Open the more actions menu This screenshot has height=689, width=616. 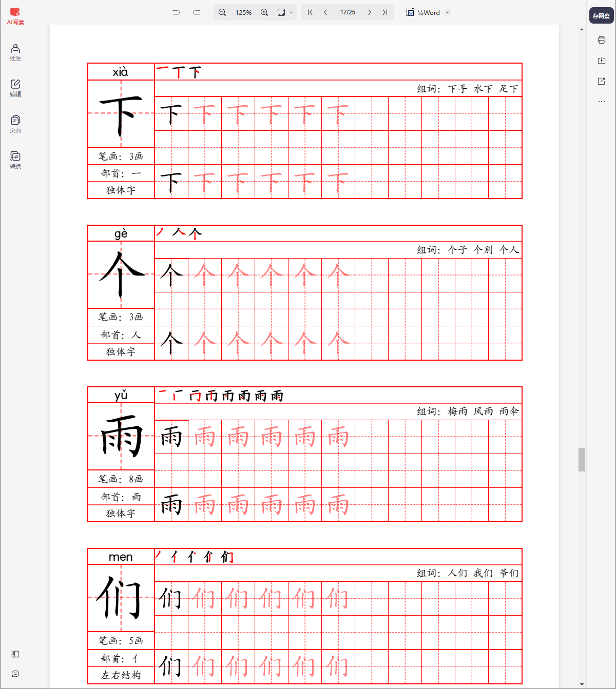point(601,101)
